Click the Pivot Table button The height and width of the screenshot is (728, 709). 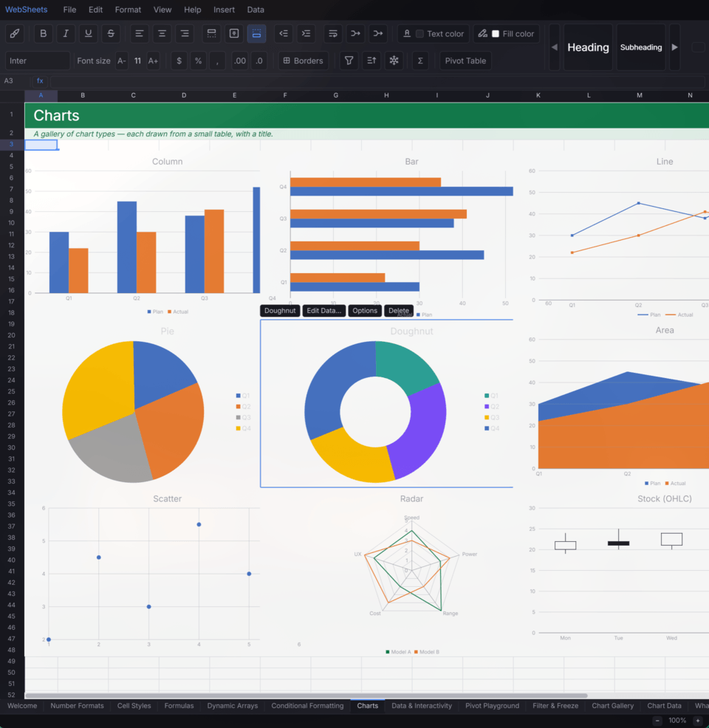point(465,61)
